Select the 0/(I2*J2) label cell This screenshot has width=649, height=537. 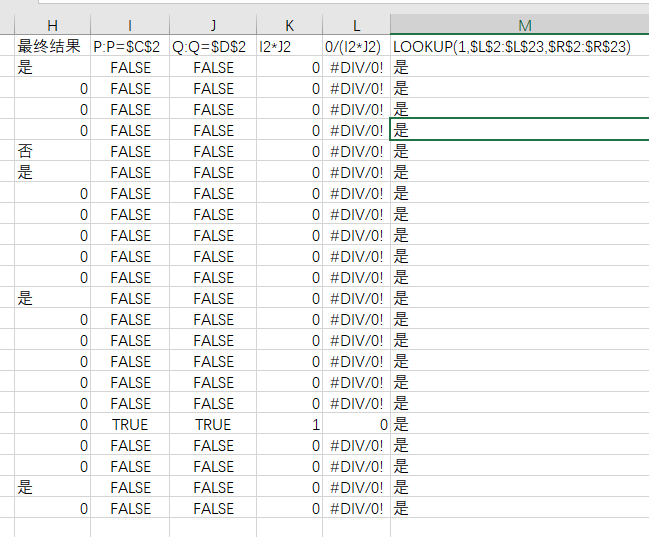click(356, 46)
